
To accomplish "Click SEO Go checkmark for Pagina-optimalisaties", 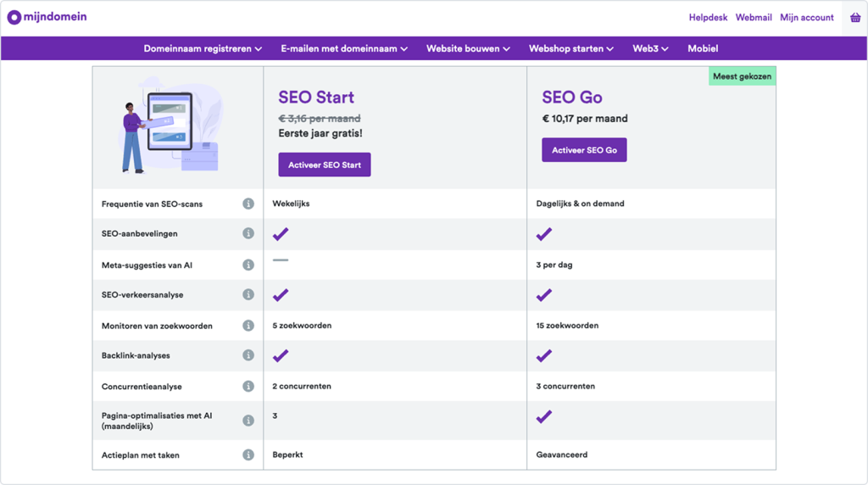I will pyautogui.click(x=544, y=417).
